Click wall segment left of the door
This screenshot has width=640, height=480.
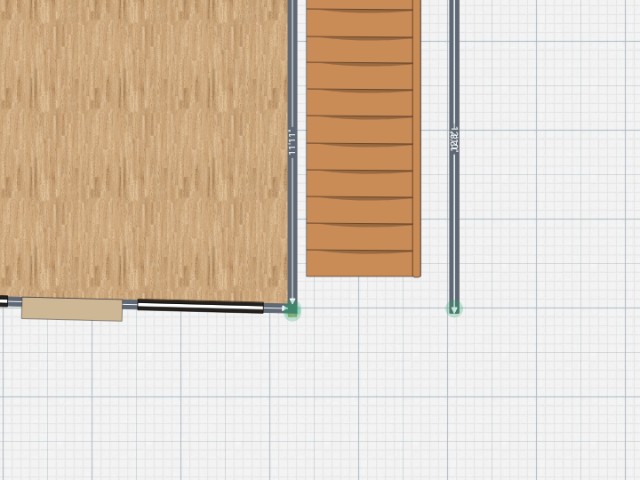12,301
